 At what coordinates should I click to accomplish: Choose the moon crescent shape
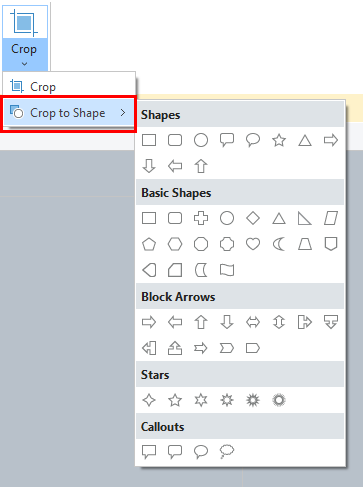(x=279, y=244)
